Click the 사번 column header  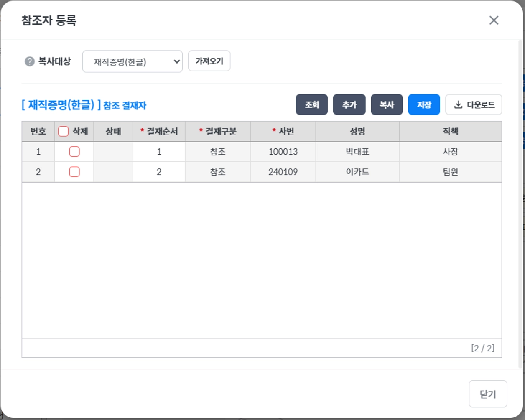click(283, 131)
